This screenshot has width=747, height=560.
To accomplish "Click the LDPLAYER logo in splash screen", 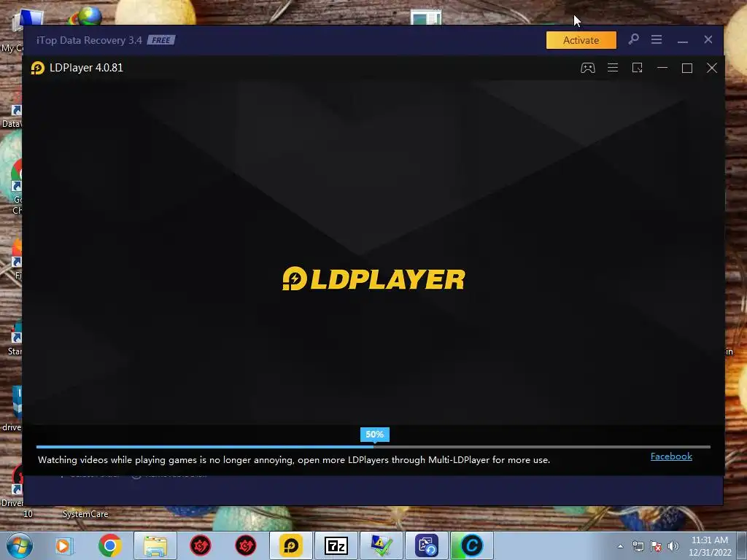I will 374,279.
